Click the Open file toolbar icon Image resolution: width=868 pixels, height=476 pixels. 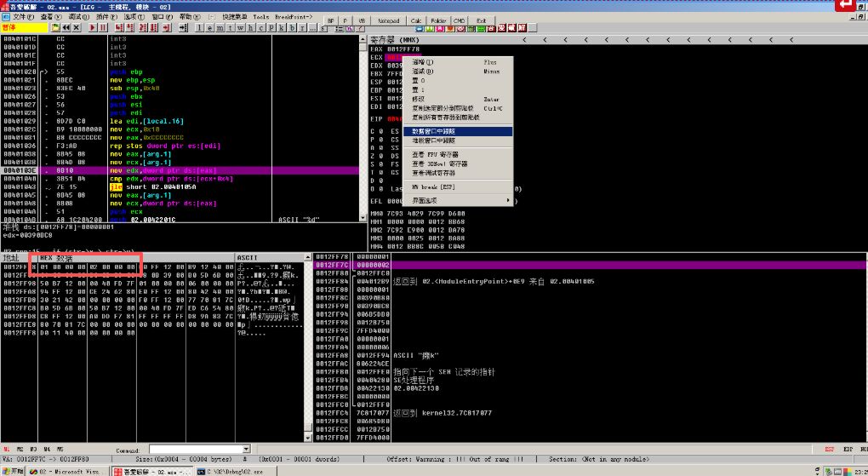(x=56, y=28)
